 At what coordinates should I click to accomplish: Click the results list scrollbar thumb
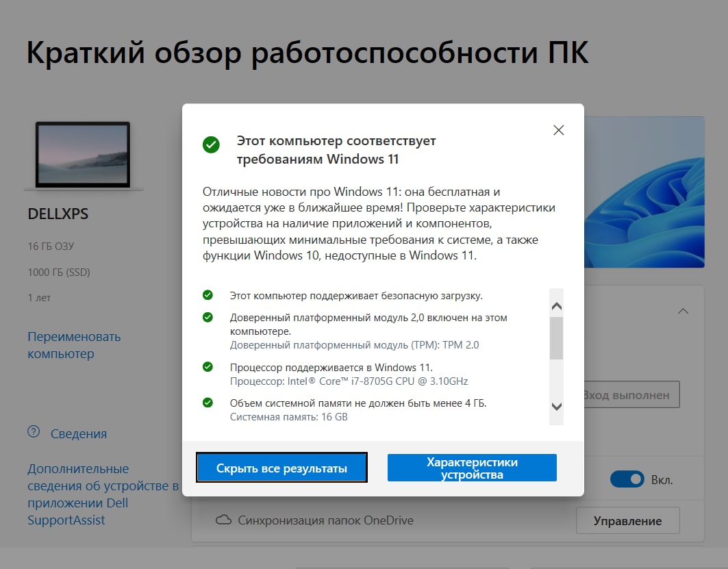556,338
